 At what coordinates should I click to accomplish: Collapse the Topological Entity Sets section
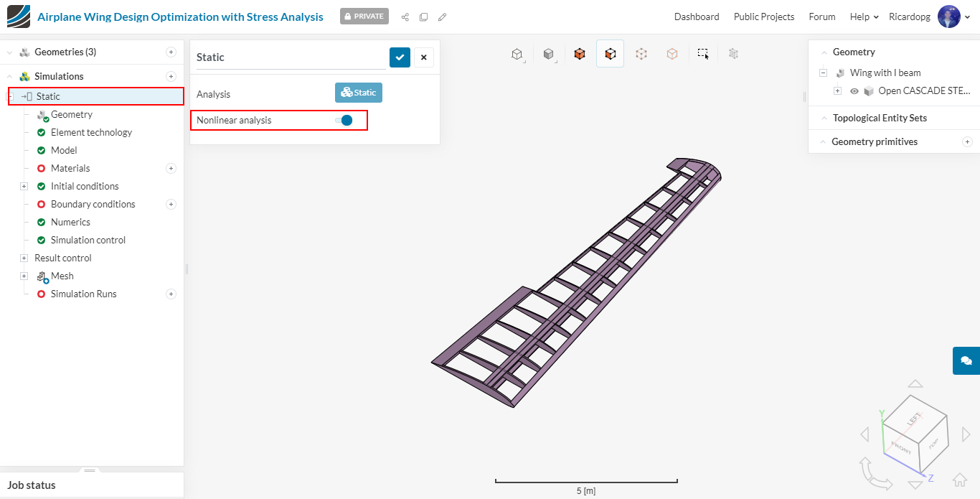[x=823, y=118]
